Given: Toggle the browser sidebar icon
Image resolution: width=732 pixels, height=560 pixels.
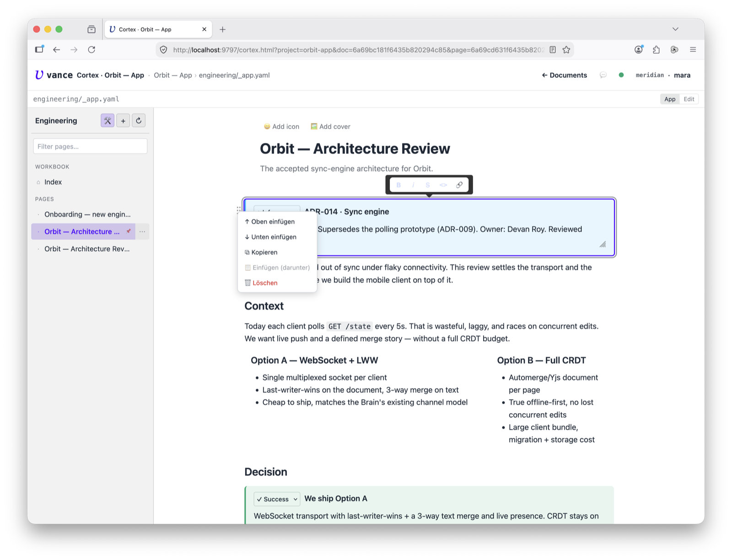Looking at the screenshot, I should pyautogui.click(x=39, y=49).
